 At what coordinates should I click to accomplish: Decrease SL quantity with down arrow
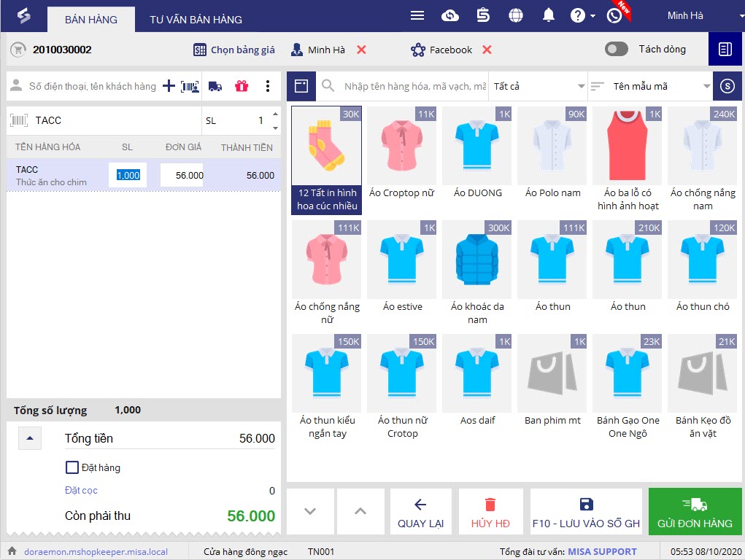point(275,128)
